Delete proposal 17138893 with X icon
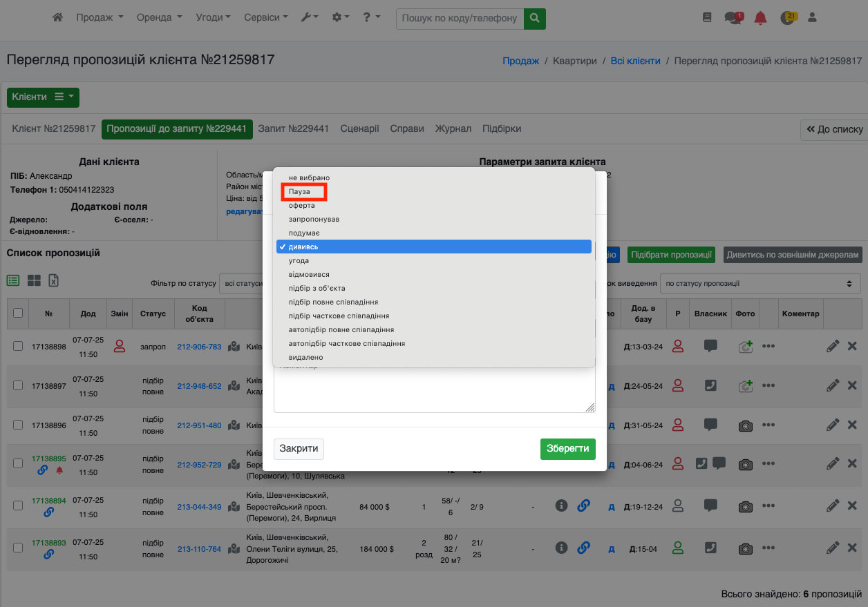The height and width of the screenshot is (607, 868). click(x=852, y=548)
